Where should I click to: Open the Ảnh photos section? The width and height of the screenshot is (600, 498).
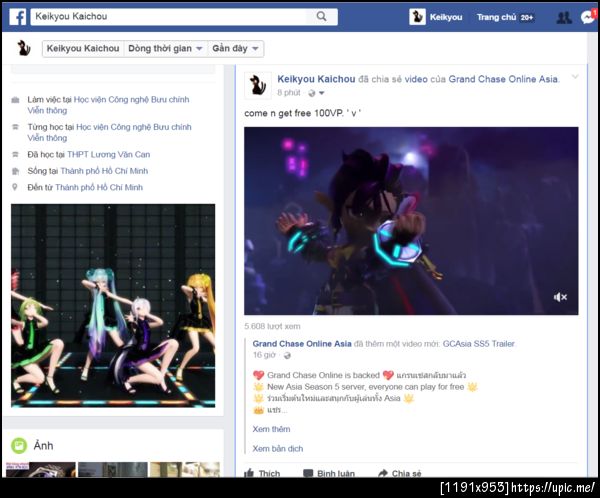[x=43, y=446]
